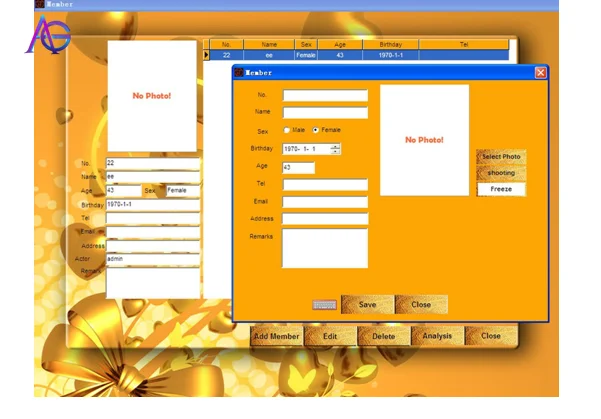Select the Female radio button

click(x=315, y=130)
